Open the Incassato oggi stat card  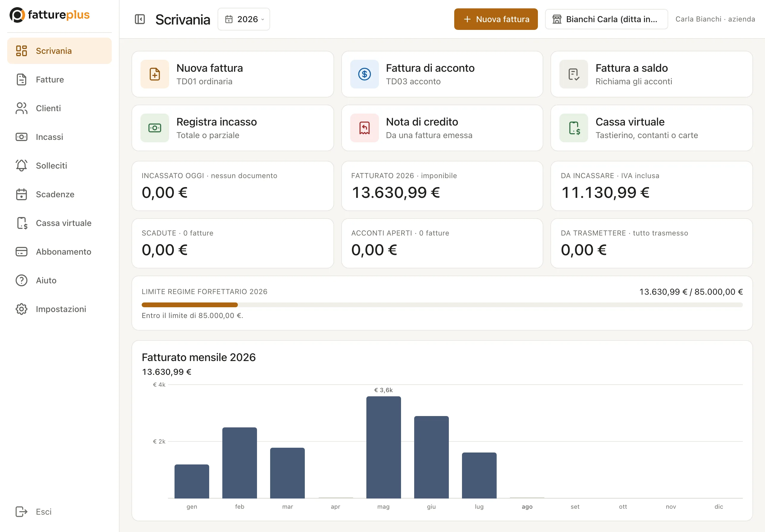[233, 186]
